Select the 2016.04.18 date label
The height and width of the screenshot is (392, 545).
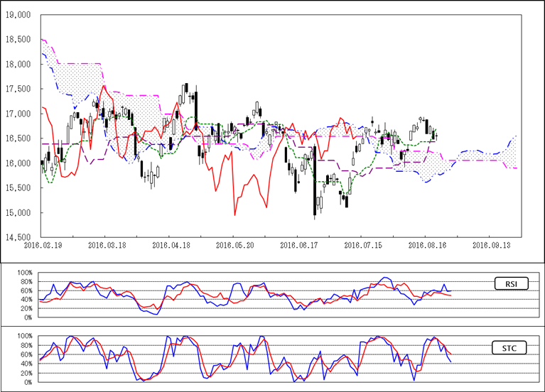169,245
